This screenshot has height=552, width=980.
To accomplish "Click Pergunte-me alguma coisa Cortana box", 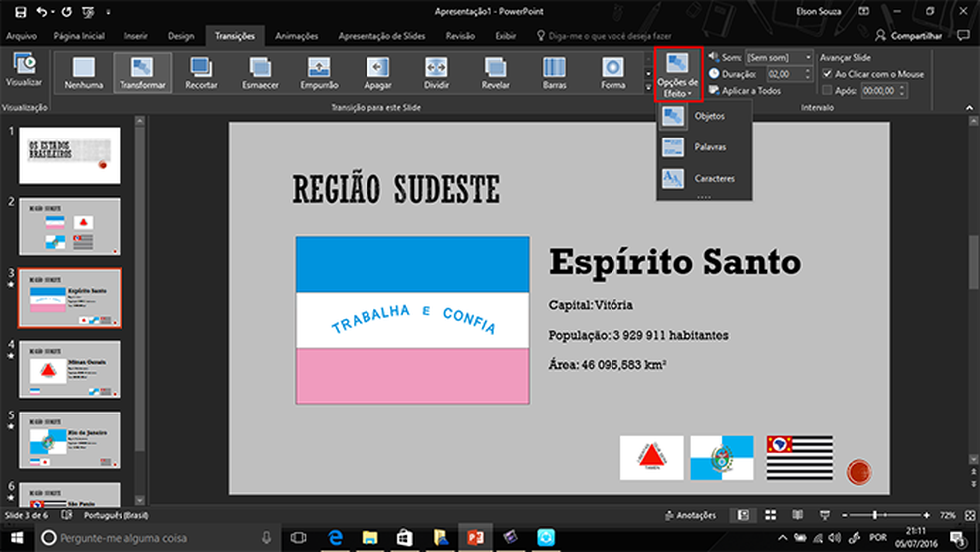I will pyautogui.click(x=156, y=538).
